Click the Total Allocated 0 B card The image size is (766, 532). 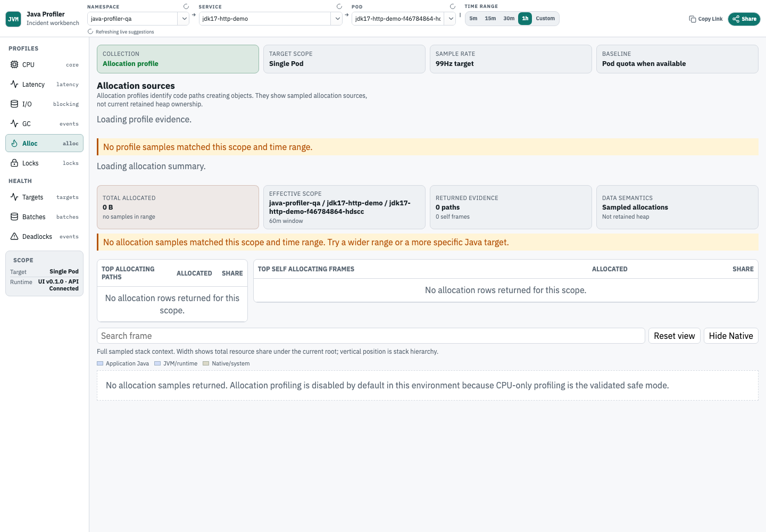(178, 207)
